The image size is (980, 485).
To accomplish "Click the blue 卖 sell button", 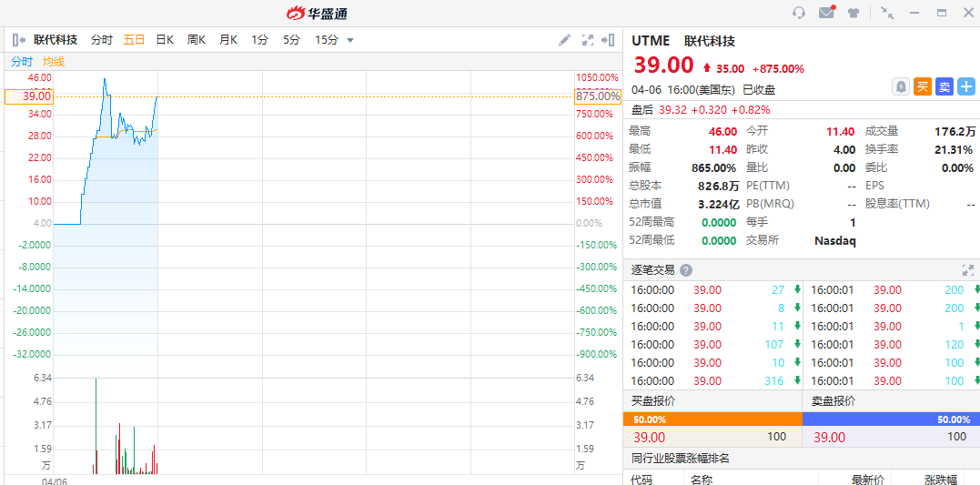I will click(x=945, y=86).
